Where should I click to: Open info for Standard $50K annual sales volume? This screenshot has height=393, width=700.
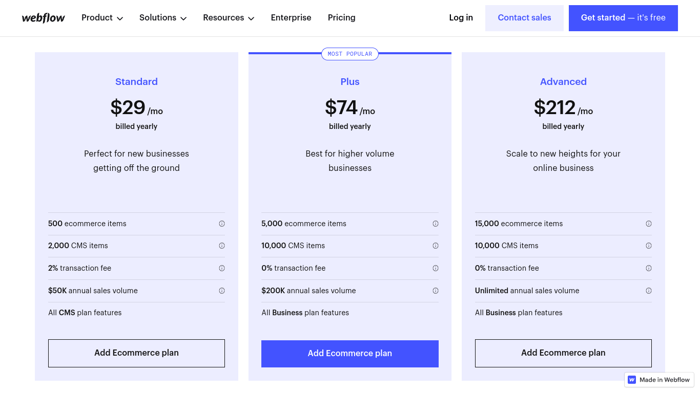pos(221,291)
